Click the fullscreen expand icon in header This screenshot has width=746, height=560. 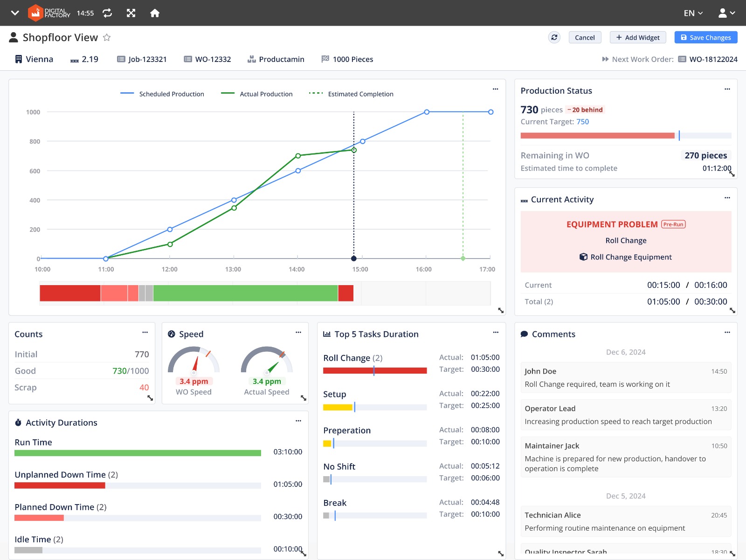[x=131, y=13]
